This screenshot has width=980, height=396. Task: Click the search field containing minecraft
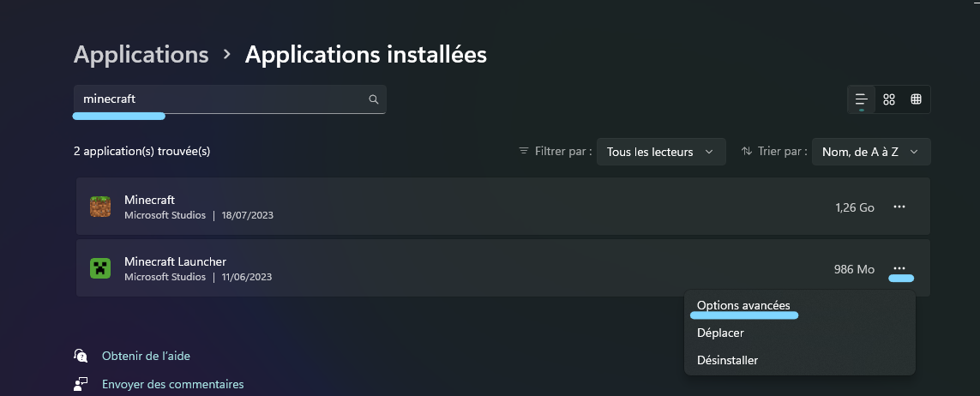(230, 99)
